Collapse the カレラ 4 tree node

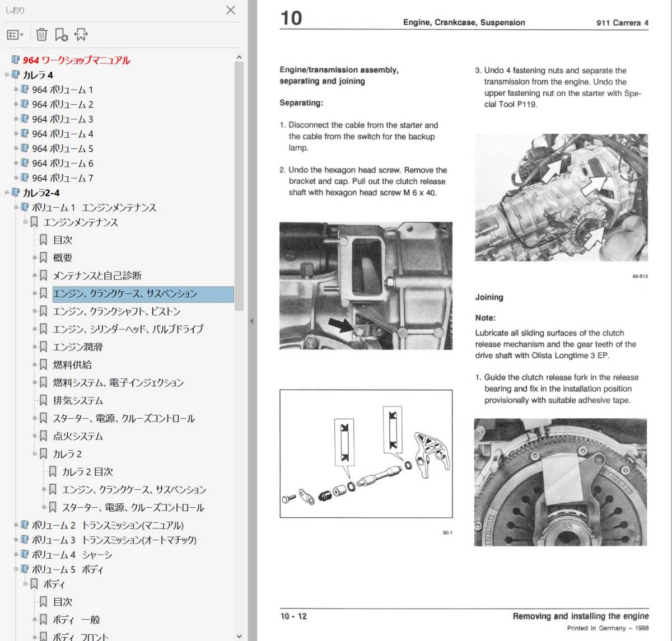[7, 74]
